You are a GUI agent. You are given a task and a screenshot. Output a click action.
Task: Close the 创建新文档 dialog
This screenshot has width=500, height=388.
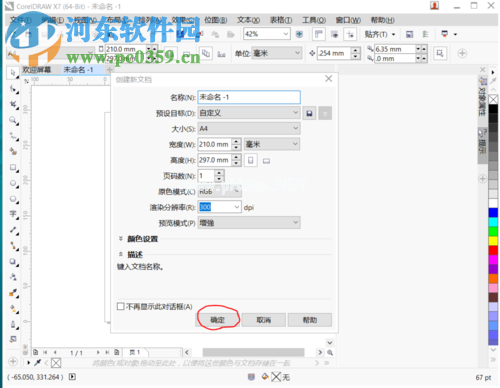[329, 79]
